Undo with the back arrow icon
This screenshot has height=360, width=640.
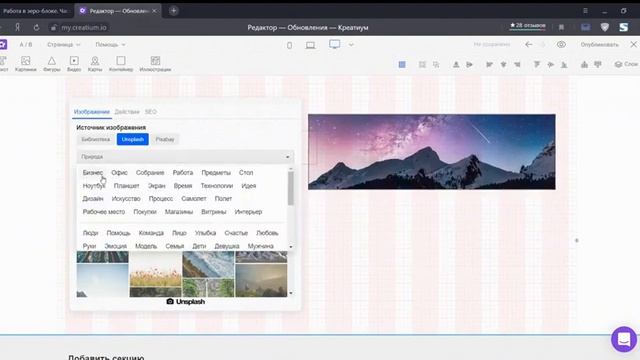tap(529, 44)
